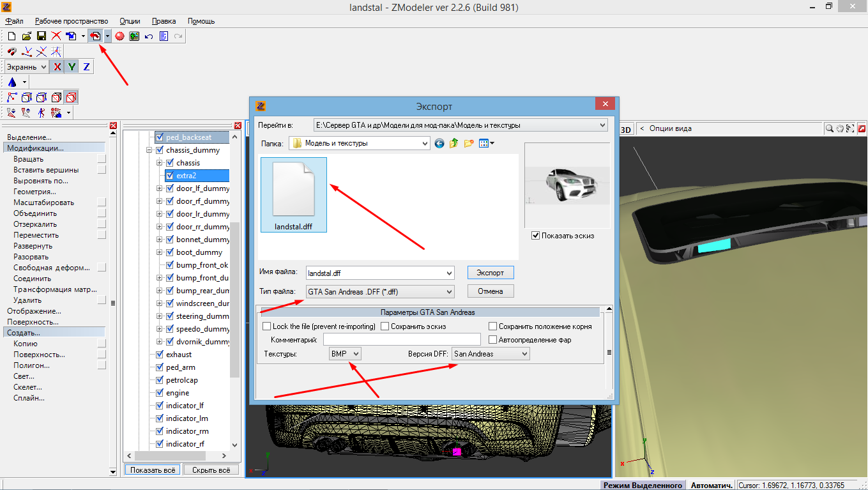The image size is (868, 490).
Task: Enable Lock the file checkbox
Action: point(267,326)
